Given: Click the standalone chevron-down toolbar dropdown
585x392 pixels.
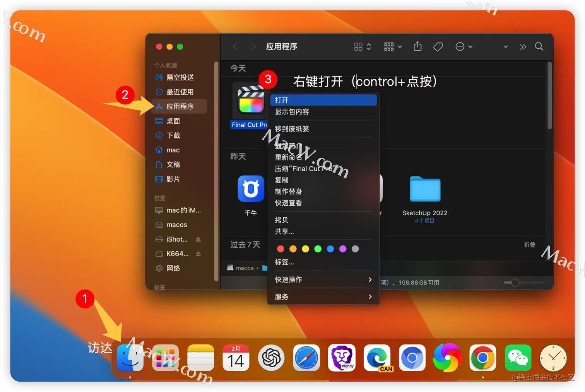Looking at the screenshot, I should pyautogui.click(x=505, y=47).
